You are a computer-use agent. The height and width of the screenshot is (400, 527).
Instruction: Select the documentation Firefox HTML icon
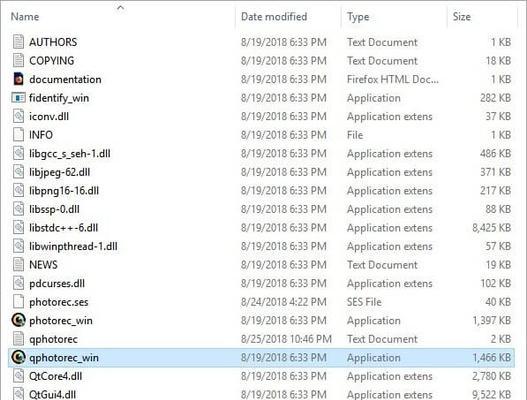[x=18, y=79]
